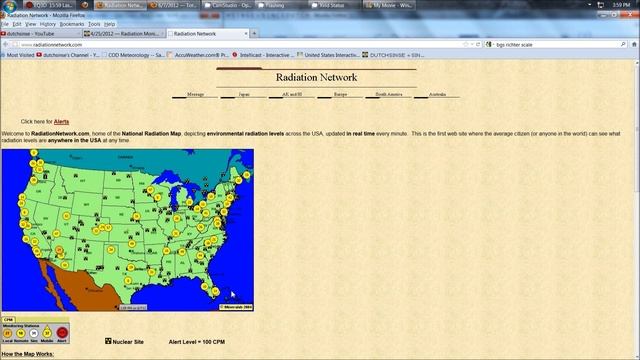
Task: Open the AK and HI map link
Action: coord(292,94)
